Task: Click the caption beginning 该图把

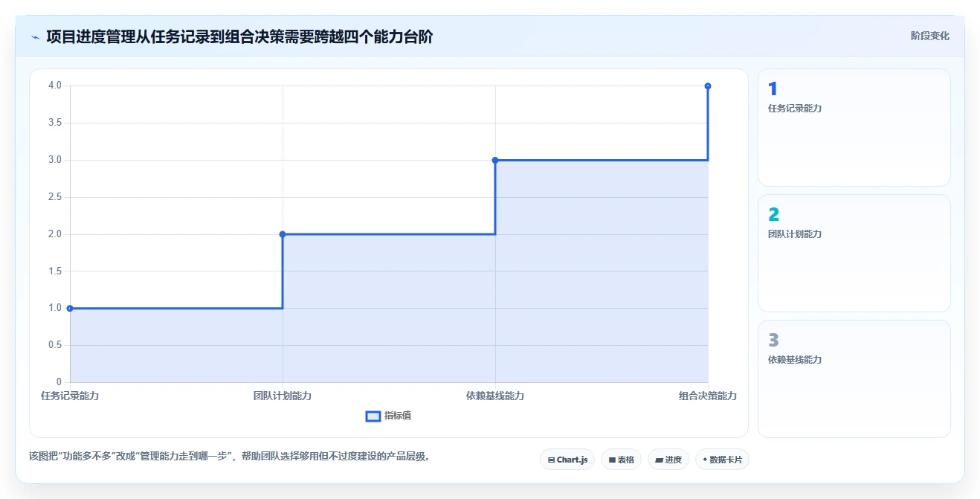Action: pos(229,456)
